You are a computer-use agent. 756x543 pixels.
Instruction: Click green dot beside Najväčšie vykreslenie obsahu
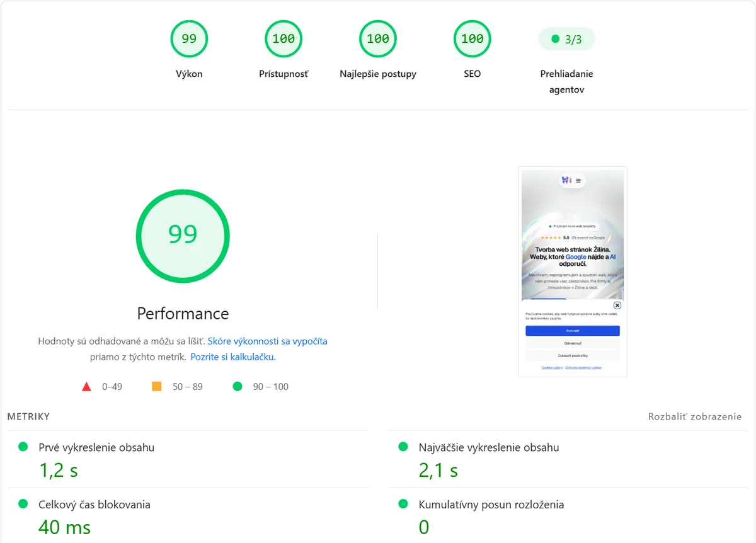coord(403,447)
